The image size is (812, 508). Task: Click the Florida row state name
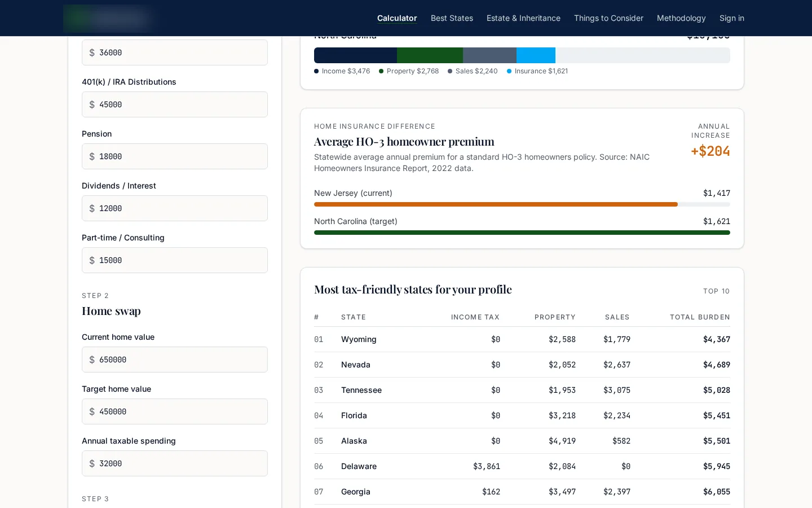[354, 415]
